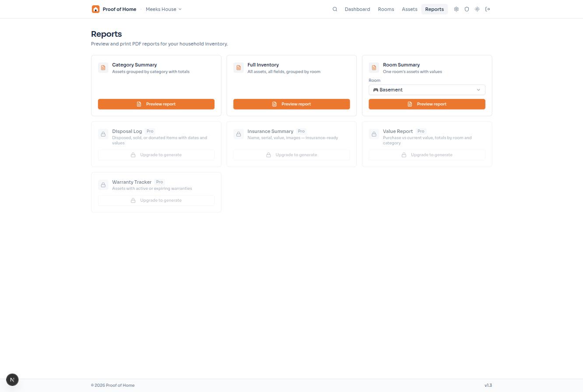Click the Full Inventory document icon
This screenshot has width=583, height=392.
[x=239, y=68]
